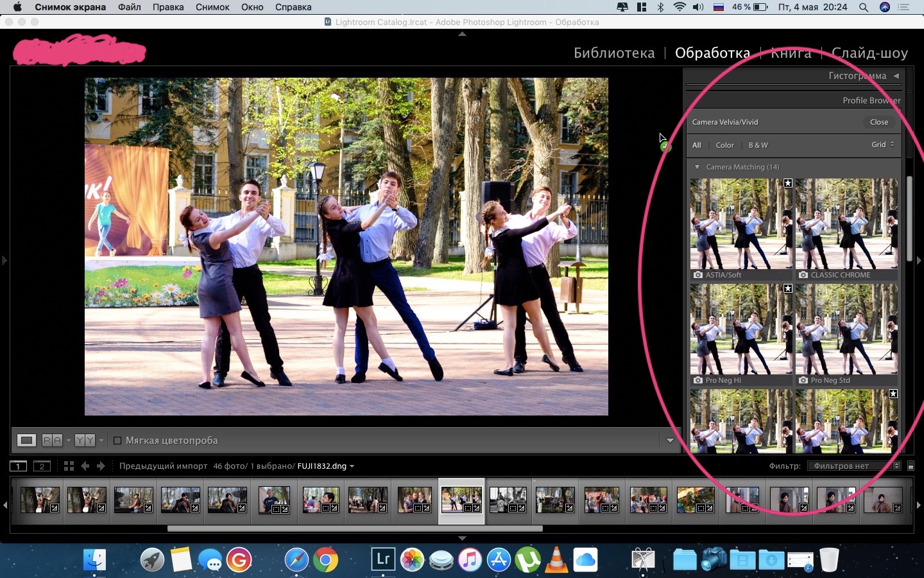Switch to the Обработка module

pyautogui.click(x=712, y=53)
